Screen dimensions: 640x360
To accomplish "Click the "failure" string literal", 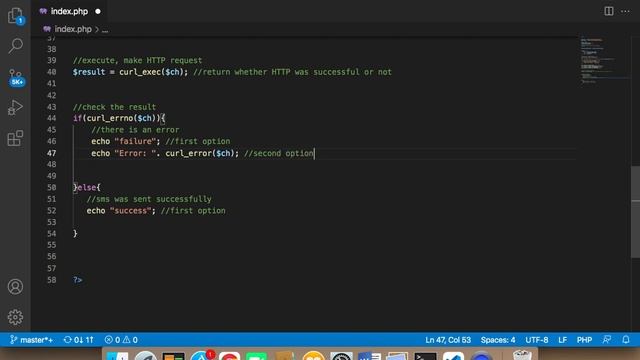I will click(x=135, y=141).
